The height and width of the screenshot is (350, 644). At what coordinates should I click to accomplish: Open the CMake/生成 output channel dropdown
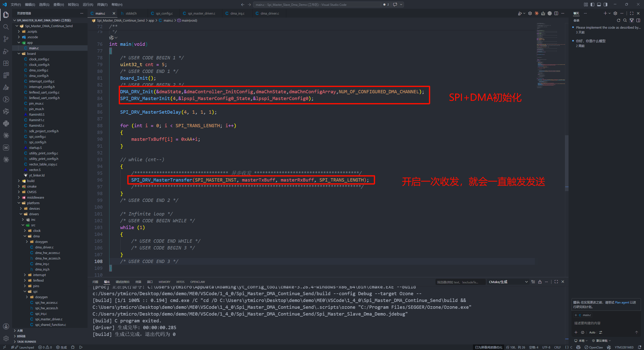pyautogui.click(x=508, y=282)
